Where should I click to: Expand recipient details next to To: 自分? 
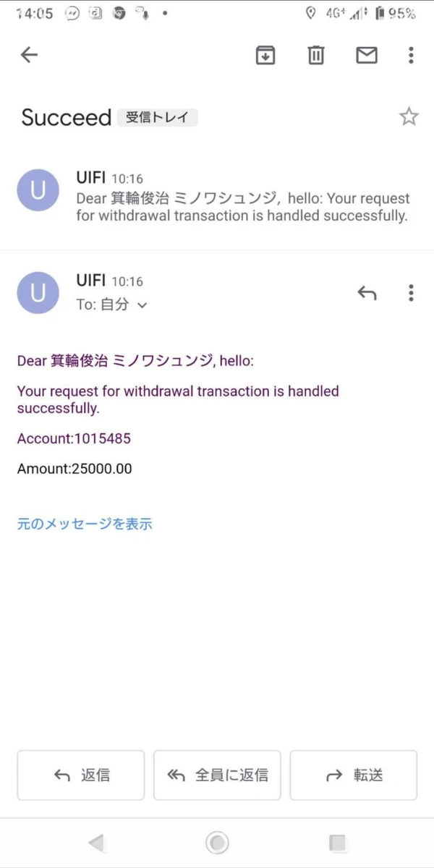click(142, 305)
